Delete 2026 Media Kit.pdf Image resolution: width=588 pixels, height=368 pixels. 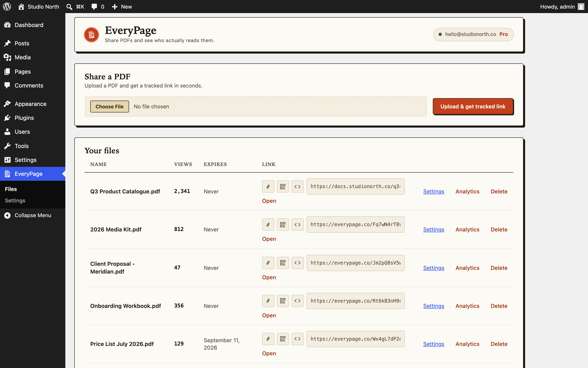(499, 230)
